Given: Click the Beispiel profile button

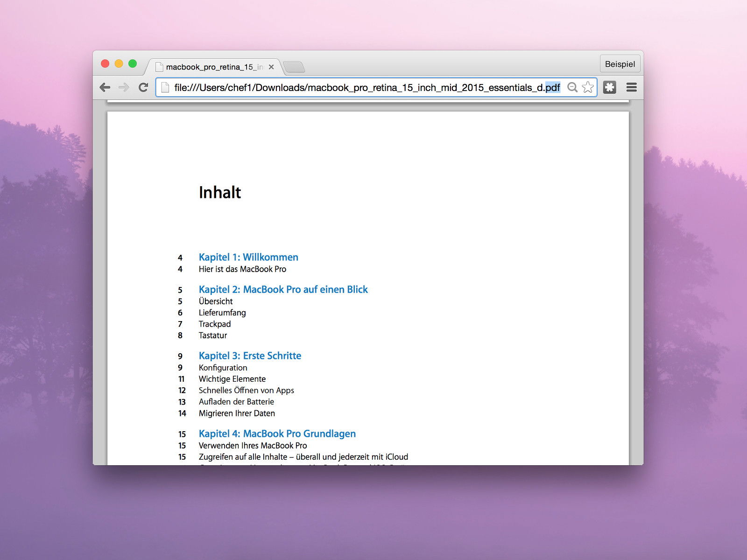Looking at the screenshot, I should [x=620, y=64].
